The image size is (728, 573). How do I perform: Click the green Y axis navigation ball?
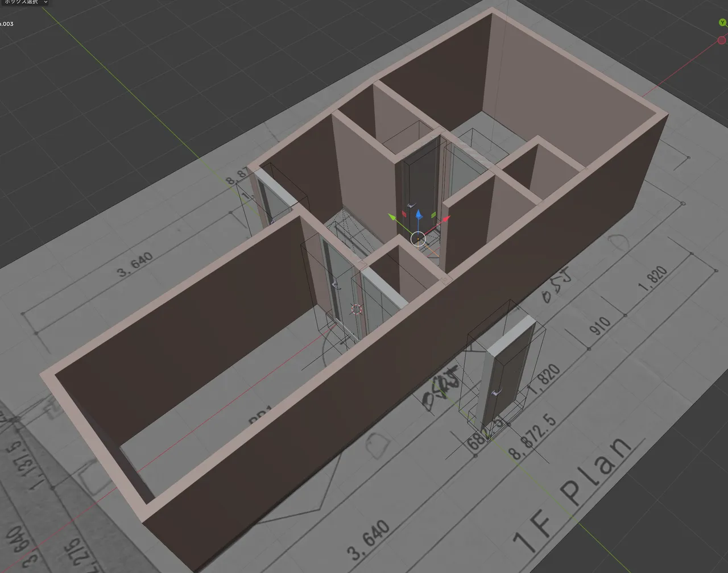pyautogui.click(x=722, y=23)
